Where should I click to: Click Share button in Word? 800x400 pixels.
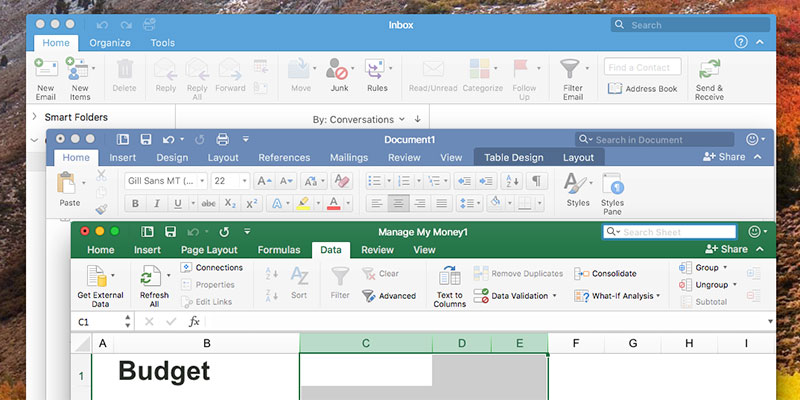coord(724,157)
